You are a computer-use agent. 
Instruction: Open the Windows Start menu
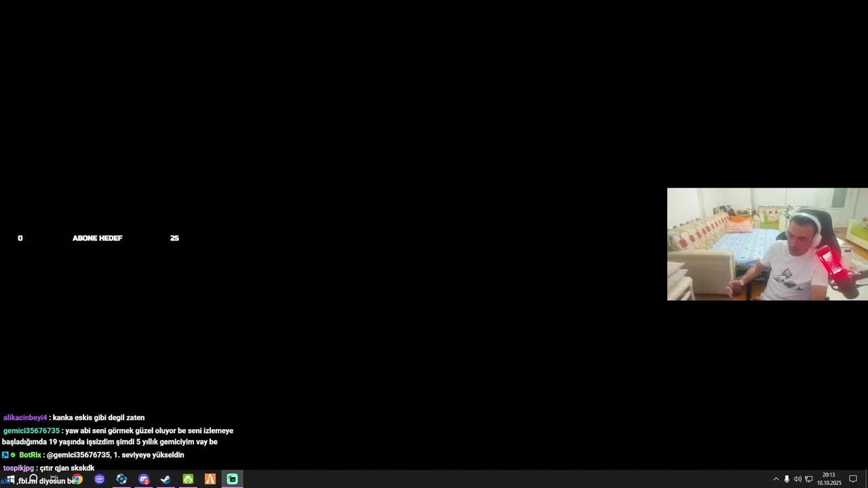coord(10,479)
